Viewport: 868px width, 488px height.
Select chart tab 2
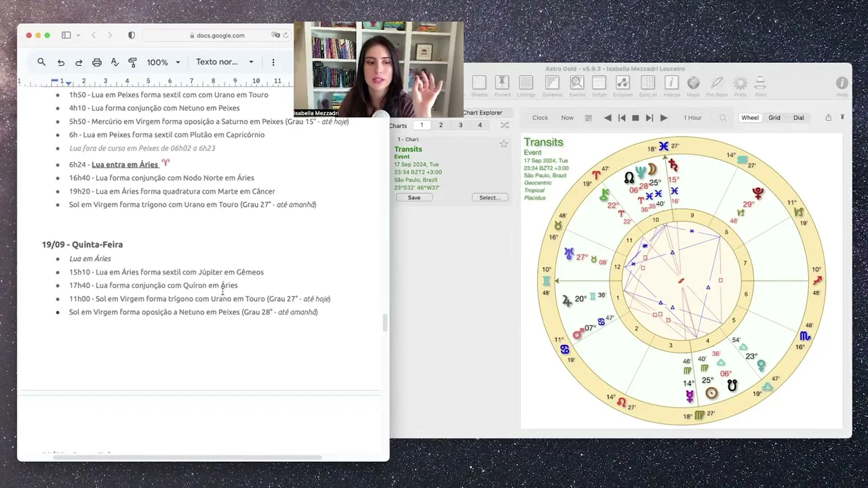click(x=441, y=125)
